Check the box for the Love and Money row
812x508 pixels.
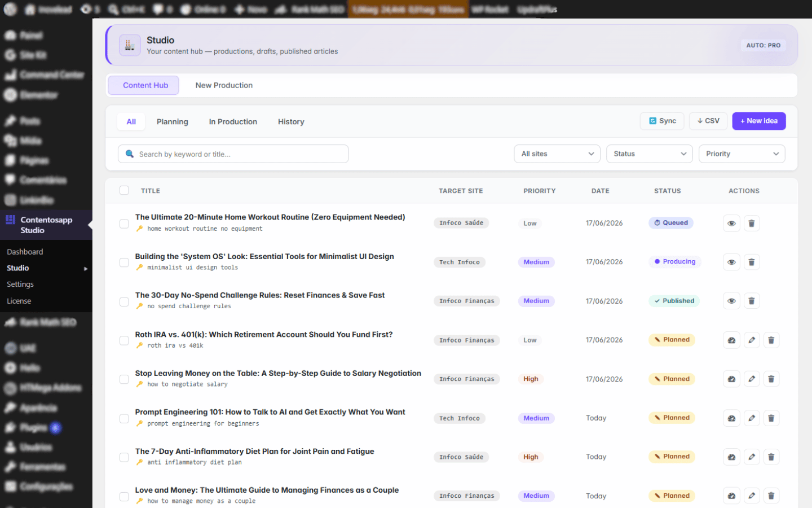pyautogui.click(x=124, y=497)
